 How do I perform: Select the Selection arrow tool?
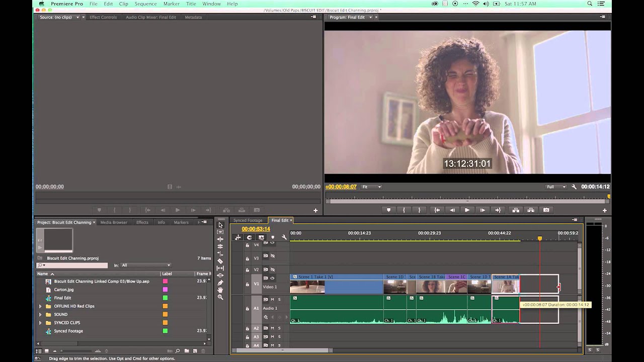click(220, 225)
